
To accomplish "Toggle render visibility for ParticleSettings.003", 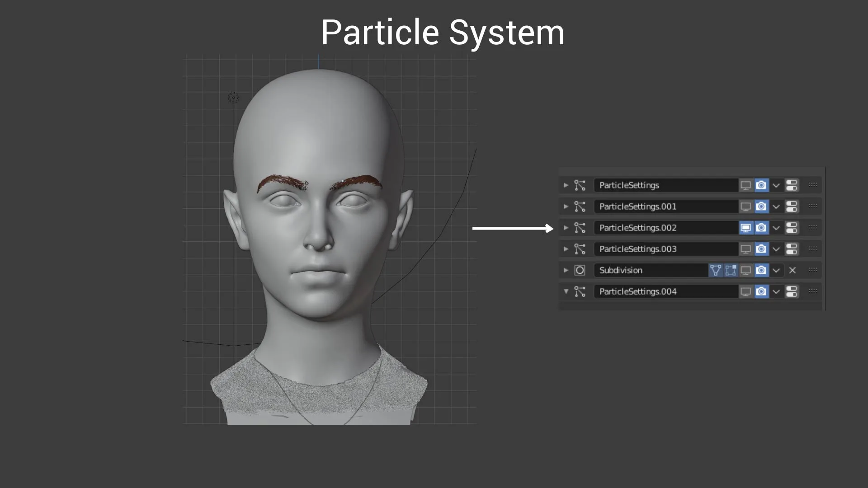I will point(761,249).
